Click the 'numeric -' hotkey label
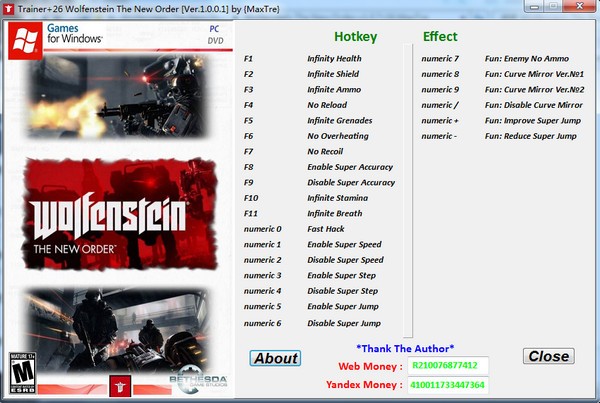The image size is (600, 403). 439,136
